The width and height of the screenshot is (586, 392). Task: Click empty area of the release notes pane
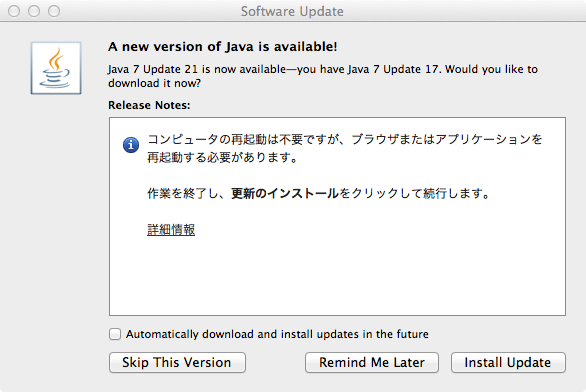point(336,277)
